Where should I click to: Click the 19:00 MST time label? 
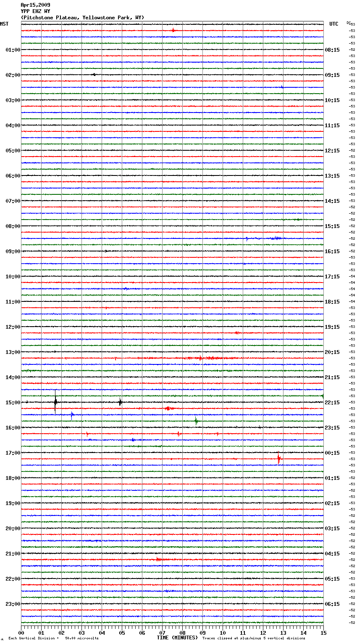point(13,503)
